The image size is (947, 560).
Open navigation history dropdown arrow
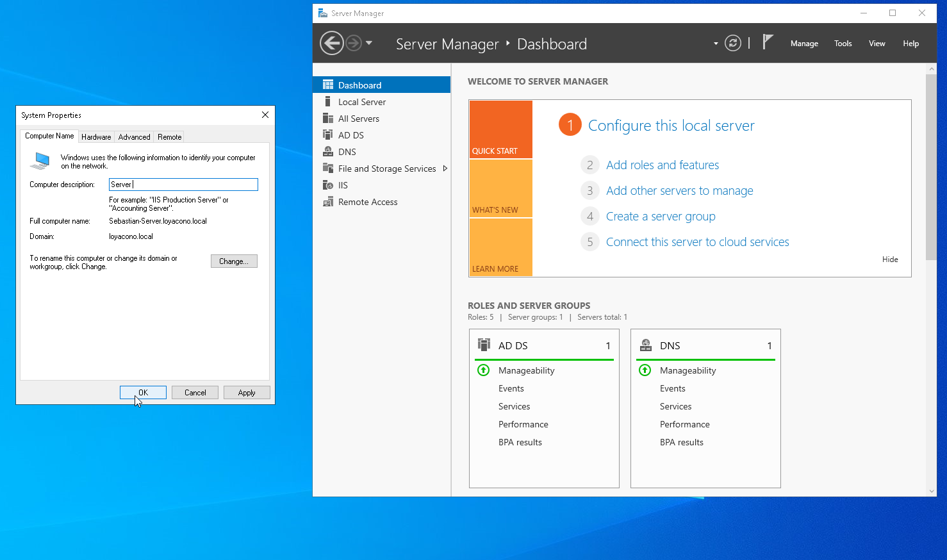click(369, 44)
